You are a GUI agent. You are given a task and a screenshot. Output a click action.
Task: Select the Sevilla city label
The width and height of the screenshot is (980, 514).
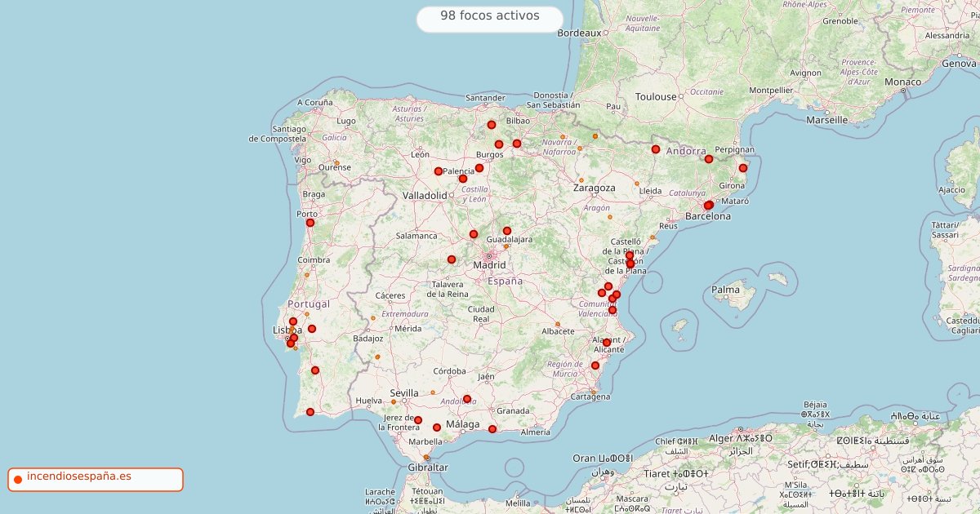coord(404,393)
